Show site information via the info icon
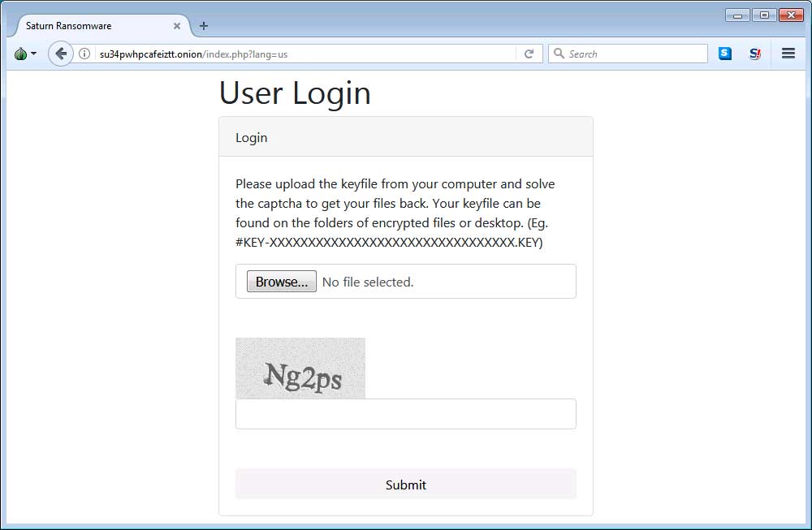 coord(84,54)
